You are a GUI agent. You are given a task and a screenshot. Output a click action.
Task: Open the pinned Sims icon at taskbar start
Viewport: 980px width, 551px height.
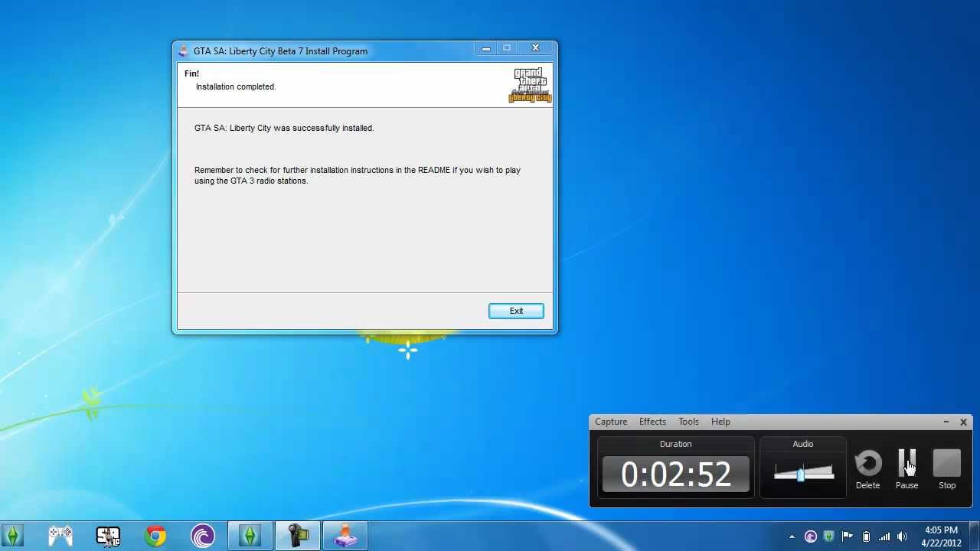(x=12, y=536)
